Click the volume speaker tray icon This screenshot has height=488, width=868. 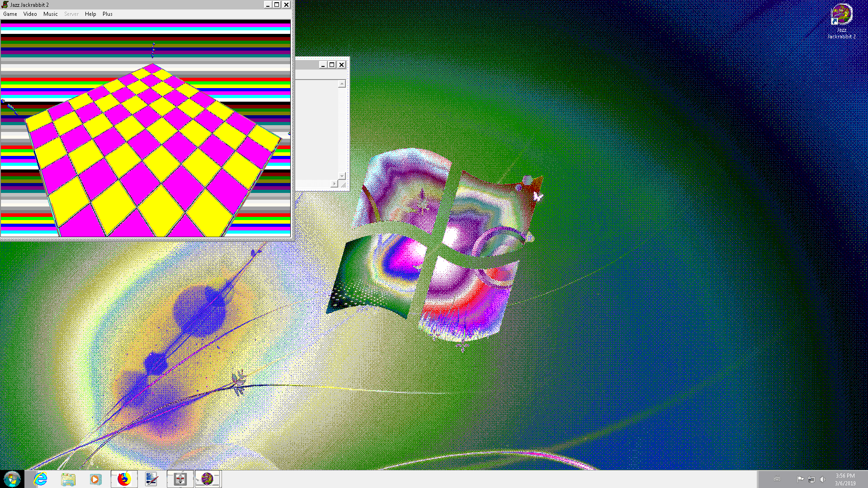[822, 479]
